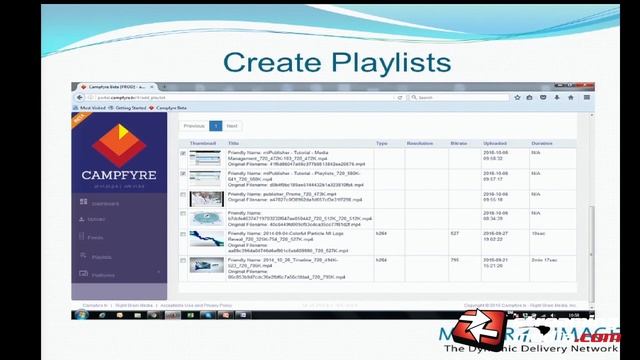Screen dimensions: 640x360
Task: Click the Campfyre diamond logo
Action: tap(119, 145)
